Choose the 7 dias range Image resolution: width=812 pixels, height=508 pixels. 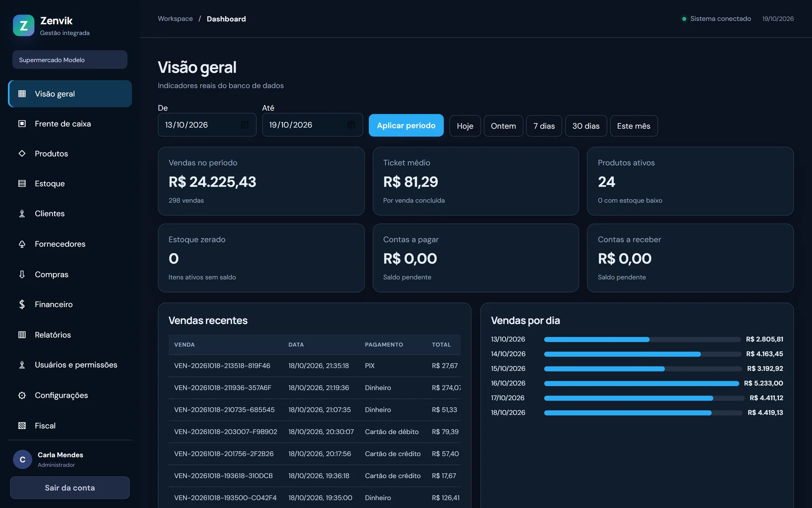click(x=544, y=126)
